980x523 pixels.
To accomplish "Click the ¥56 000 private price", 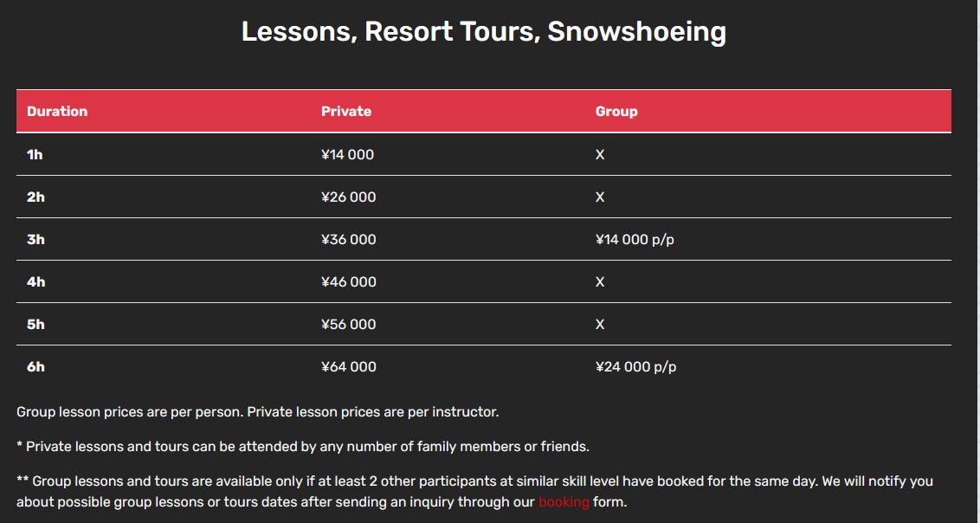I will 349,325.
